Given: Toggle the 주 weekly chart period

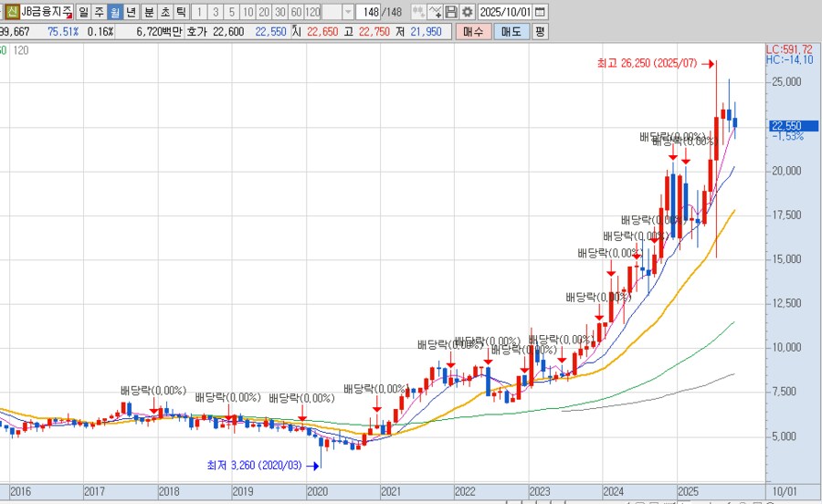Looking at the screenshot, I should pos(100,12).
